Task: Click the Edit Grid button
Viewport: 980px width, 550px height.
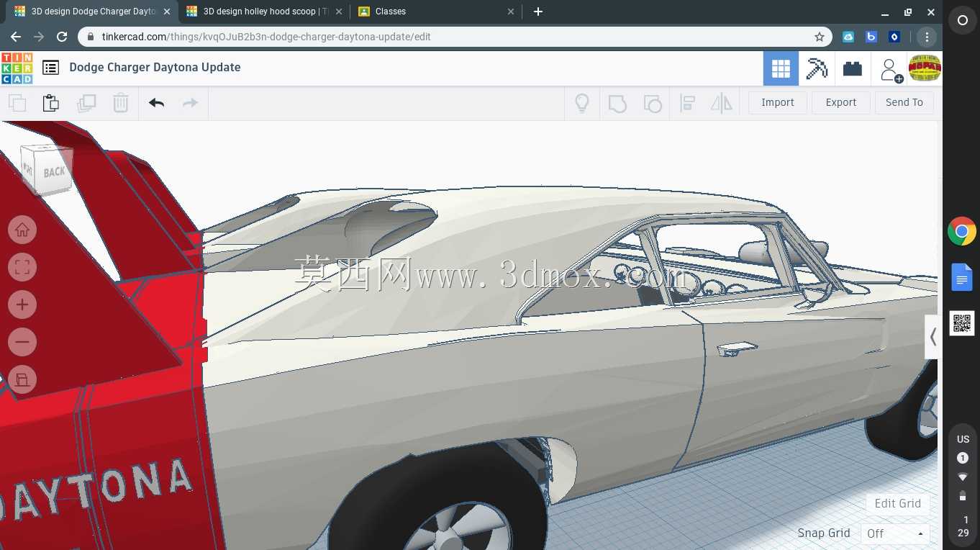Action: click(897, 503)
